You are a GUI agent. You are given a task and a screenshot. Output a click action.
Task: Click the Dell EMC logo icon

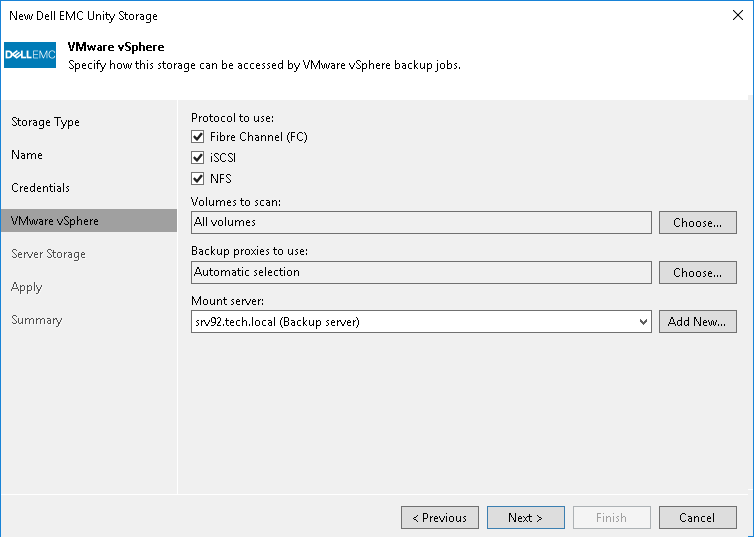click(x=30, y=55)
